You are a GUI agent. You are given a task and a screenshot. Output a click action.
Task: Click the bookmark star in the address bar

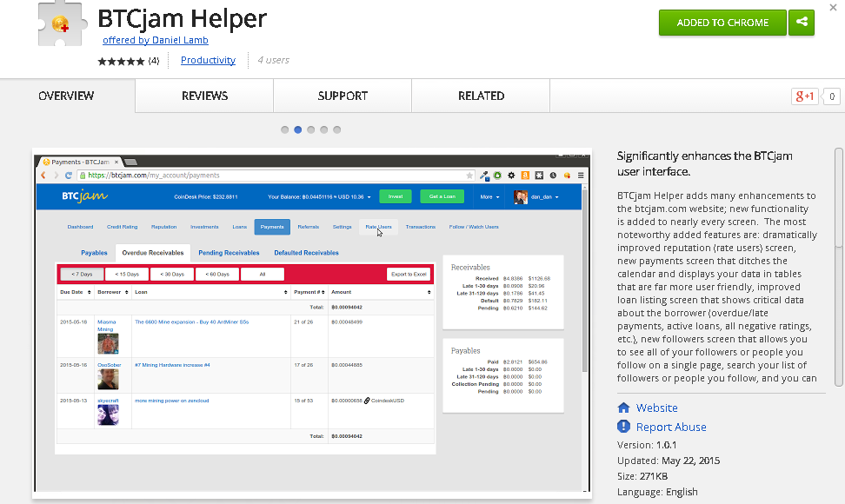tap(469, 176)
